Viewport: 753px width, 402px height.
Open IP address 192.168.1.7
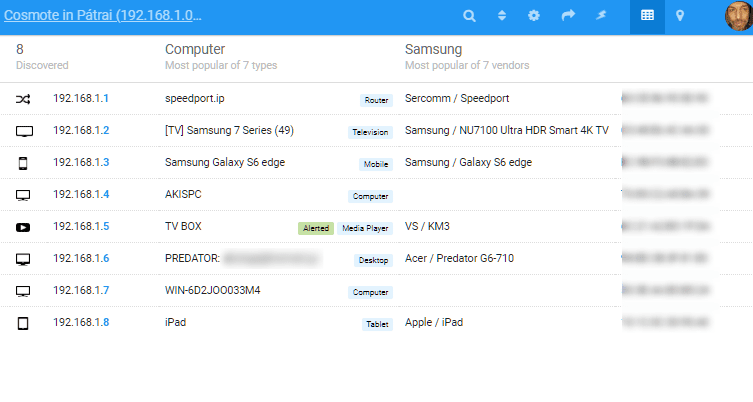click(81, 291)
